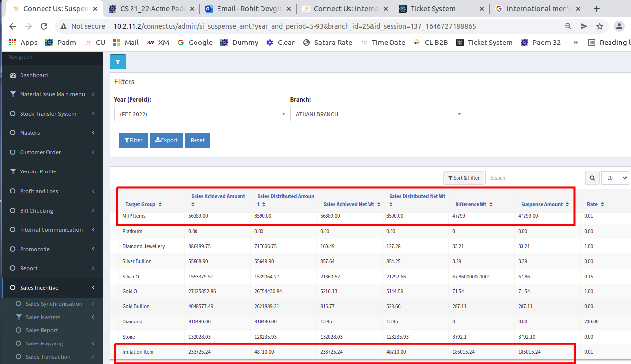Viewport: 631px width, 364px height.
Task: Open a new browser tab with plus icon
Action: 596,9
